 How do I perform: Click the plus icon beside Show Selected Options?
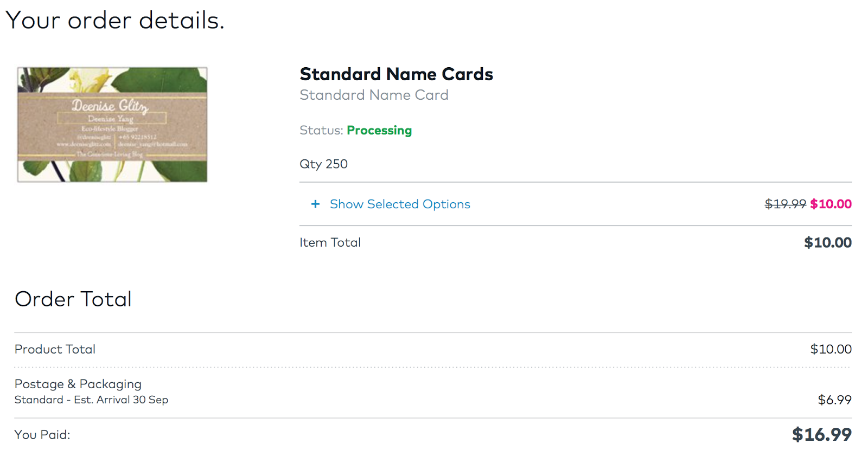tap(315, 204)
